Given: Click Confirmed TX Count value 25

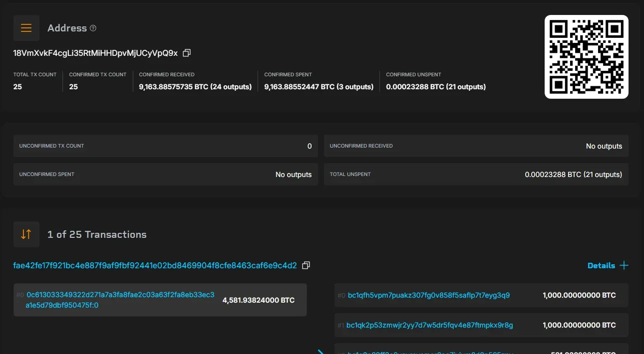Looking at the screenshot, I should tap(73, 87).
